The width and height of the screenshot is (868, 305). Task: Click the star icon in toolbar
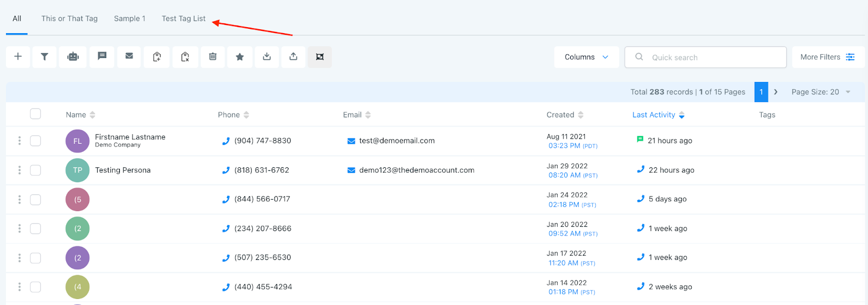point(240,56)
